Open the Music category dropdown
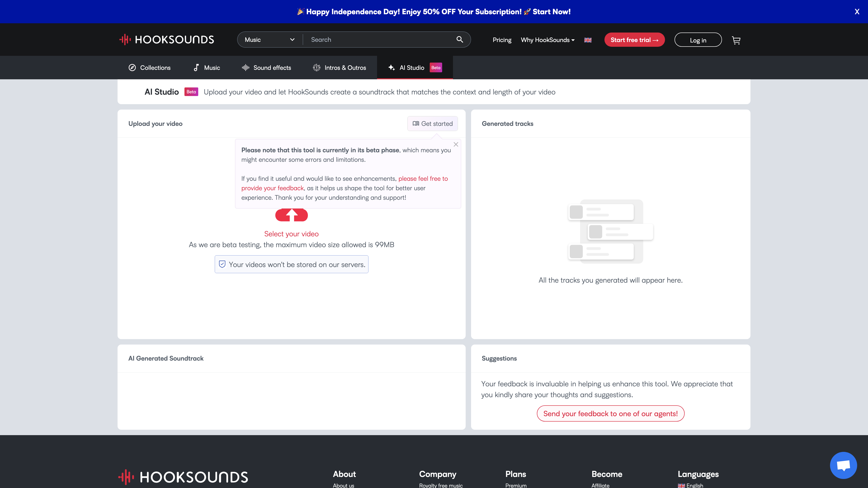 270,40
